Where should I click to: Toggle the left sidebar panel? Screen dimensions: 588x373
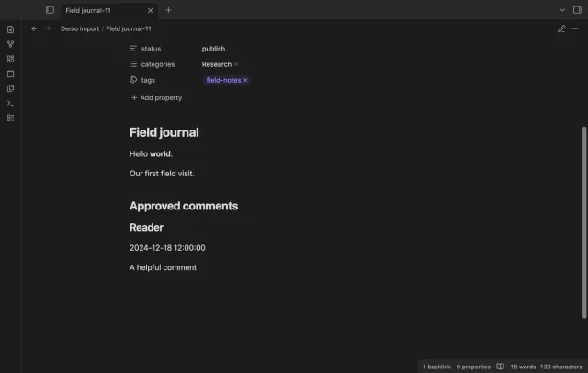(x=50, y=10)
